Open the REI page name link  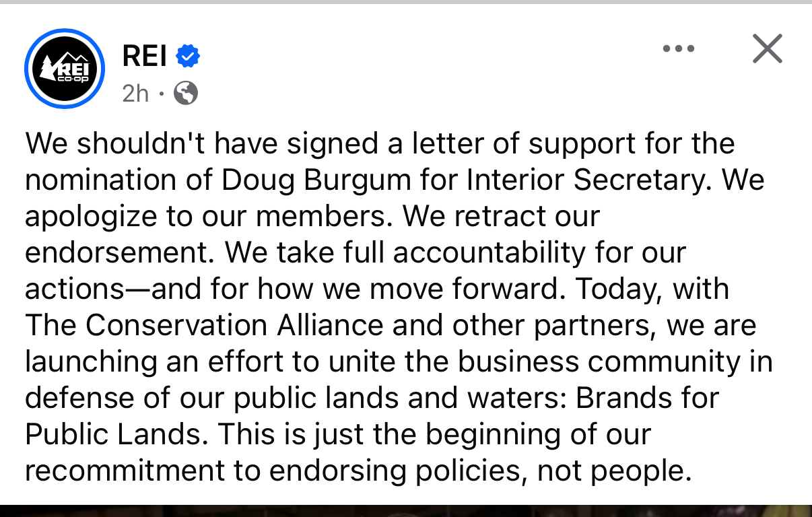(144, 57)
